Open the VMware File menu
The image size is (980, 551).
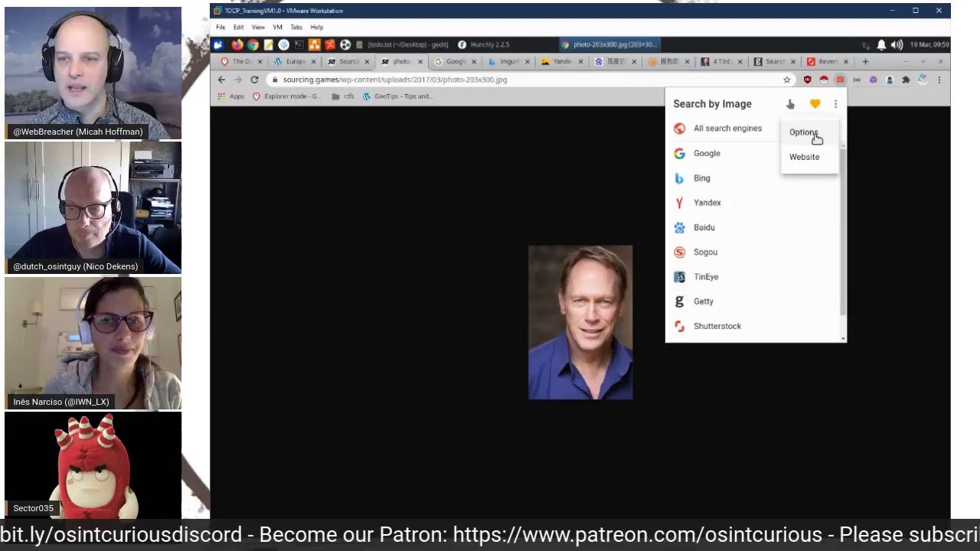tap(220, 28)
